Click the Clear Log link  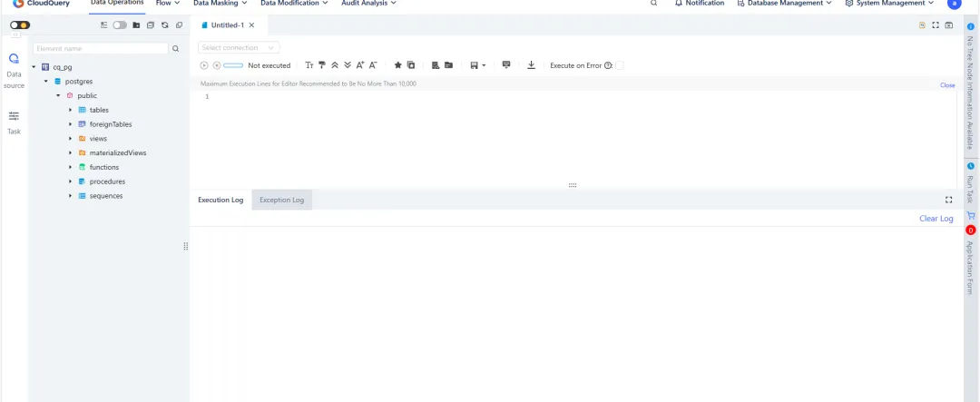pos(936,219)
